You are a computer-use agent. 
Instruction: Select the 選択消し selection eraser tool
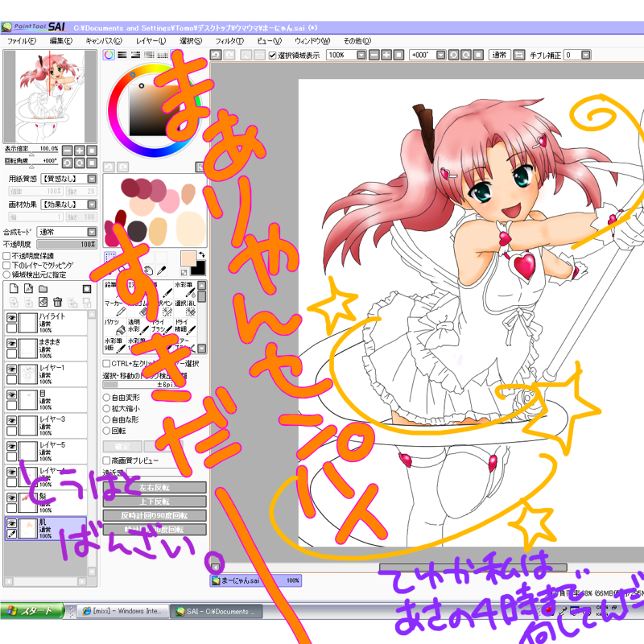pos(185,308)
